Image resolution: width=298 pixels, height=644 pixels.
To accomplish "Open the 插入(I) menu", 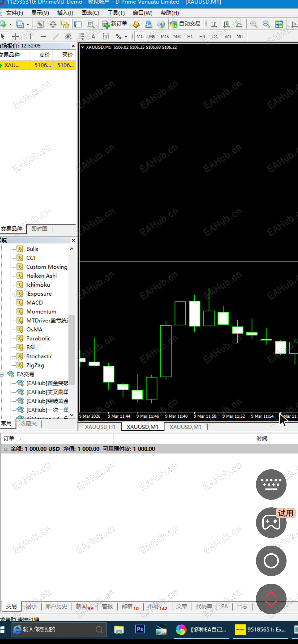I will click(x=65, y=13).
